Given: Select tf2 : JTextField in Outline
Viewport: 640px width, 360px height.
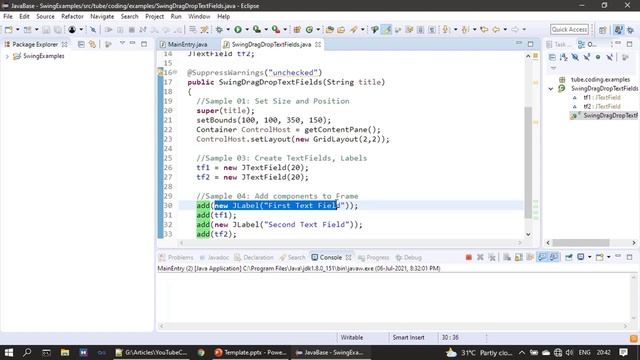Looking at the screenshot, I should (x=602, y=107).
